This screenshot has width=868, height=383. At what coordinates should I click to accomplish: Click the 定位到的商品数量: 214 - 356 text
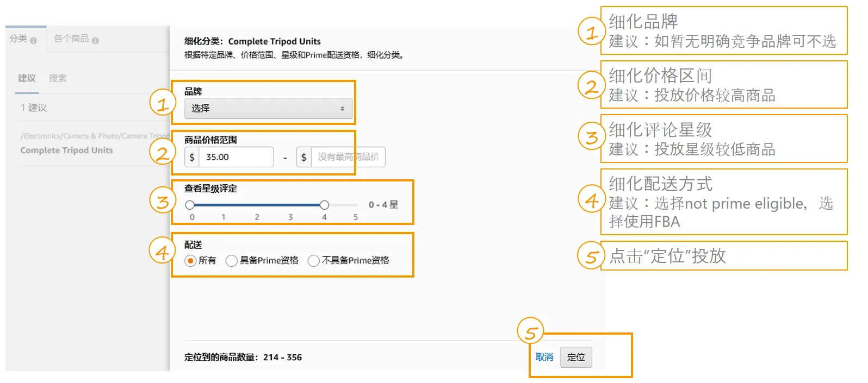point(243,357)
